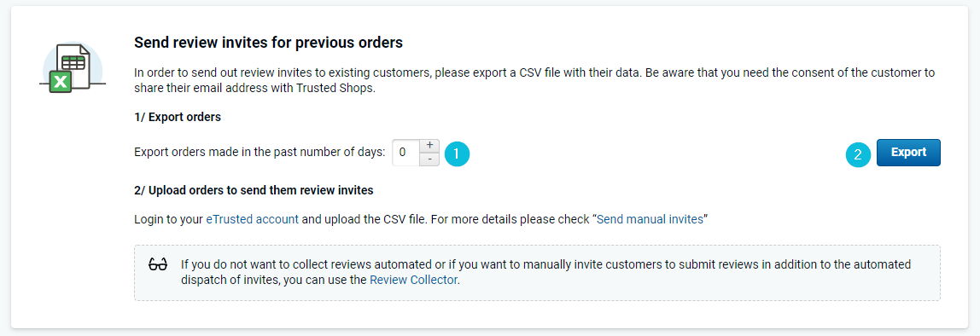The width and height of the screenshot is (980, 336).
Task: Open the eTrusted account link
Action: coord(253,219)
